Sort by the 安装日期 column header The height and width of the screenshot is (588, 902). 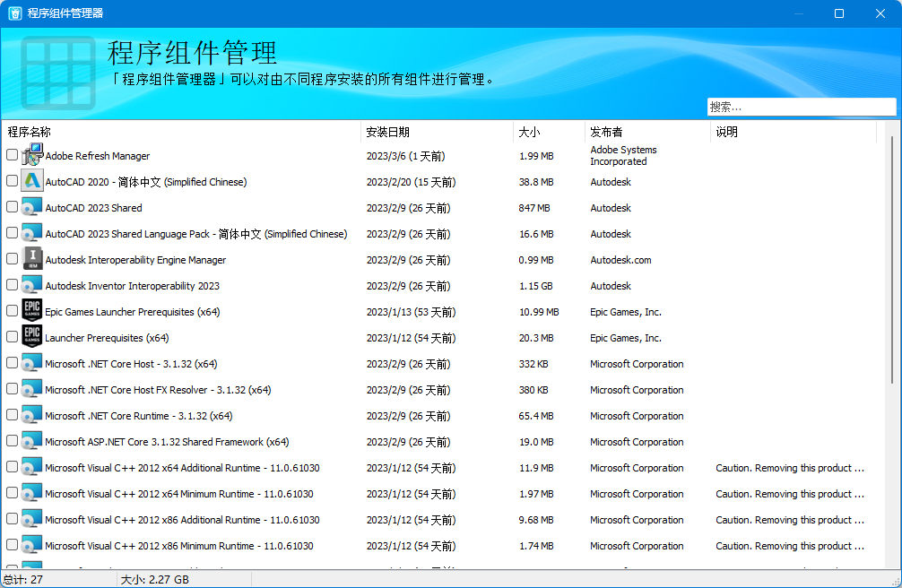(437, 132)
